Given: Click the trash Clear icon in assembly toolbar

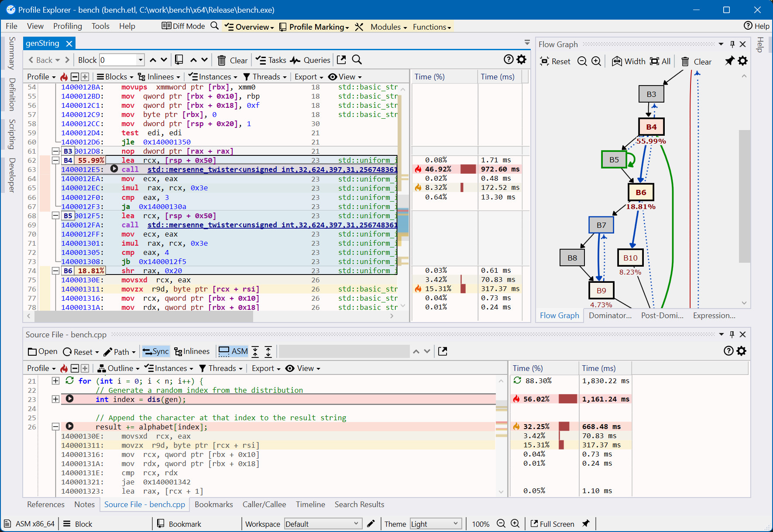Looking at the screenshot, I should pos(222,60).
